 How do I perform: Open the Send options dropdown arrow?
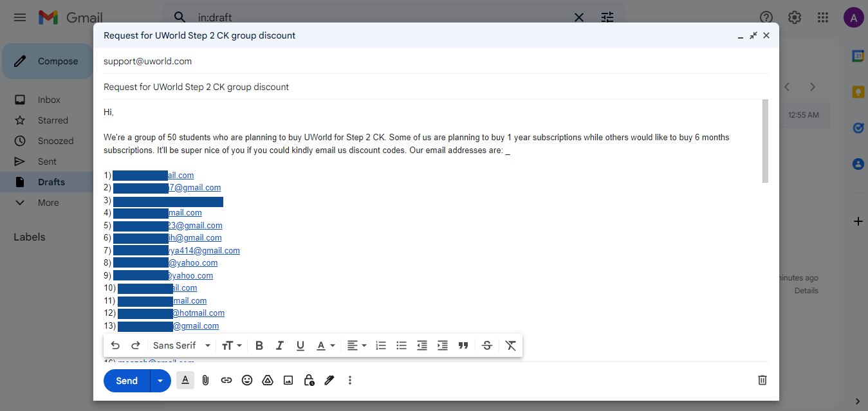160,380
